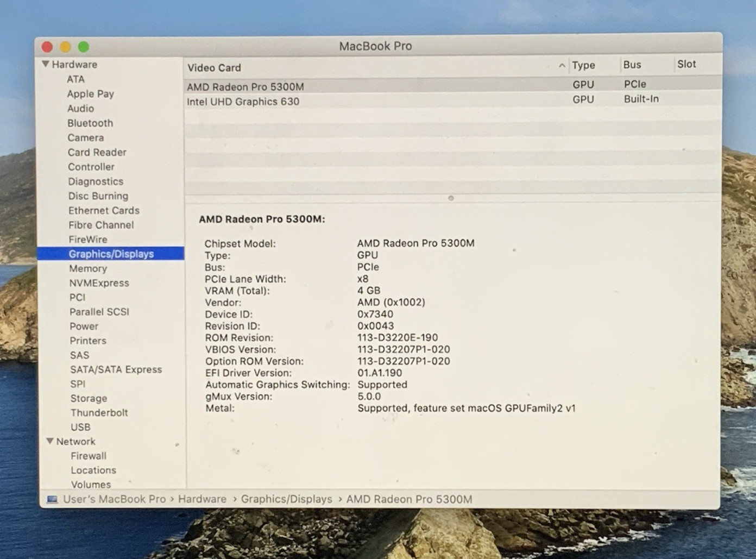Screen dimensions: 756x559
Task: Click gMux Version value 5.0.0
Action: click(369, 397)
